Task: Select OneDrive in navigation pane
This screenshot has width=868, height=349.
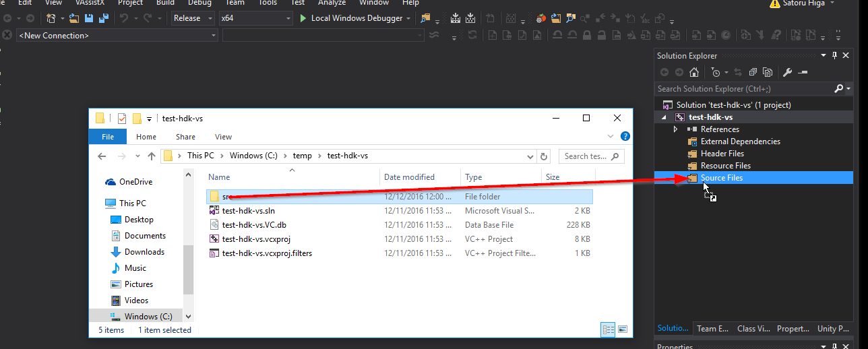Action: point(129,182)
